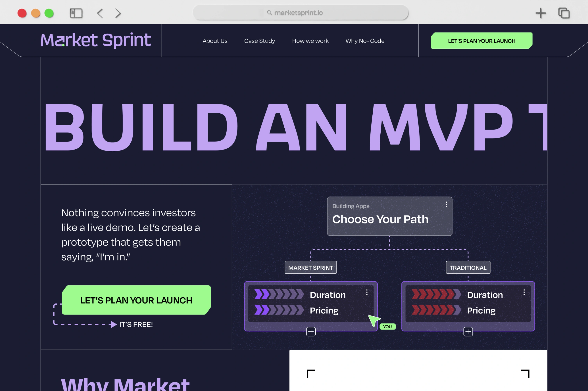The image size is (588, 391).
Task: Click the green YOU cursor badge
Action: click(387, 327)
